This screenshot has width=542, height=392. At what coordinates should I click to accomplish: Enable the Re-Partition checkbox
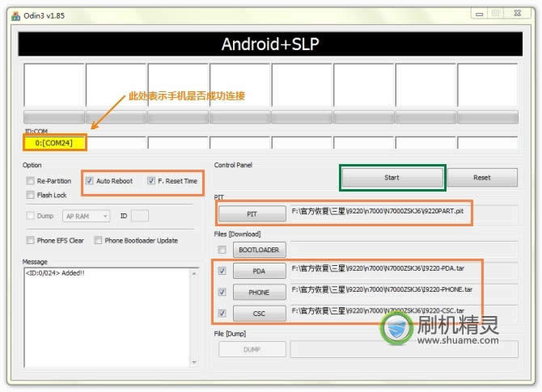coord(31,181)
